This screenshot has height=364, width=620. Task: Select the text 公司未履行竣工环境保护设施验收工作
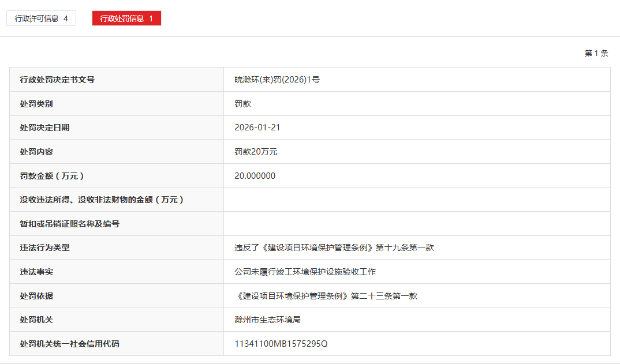[305, 272]
